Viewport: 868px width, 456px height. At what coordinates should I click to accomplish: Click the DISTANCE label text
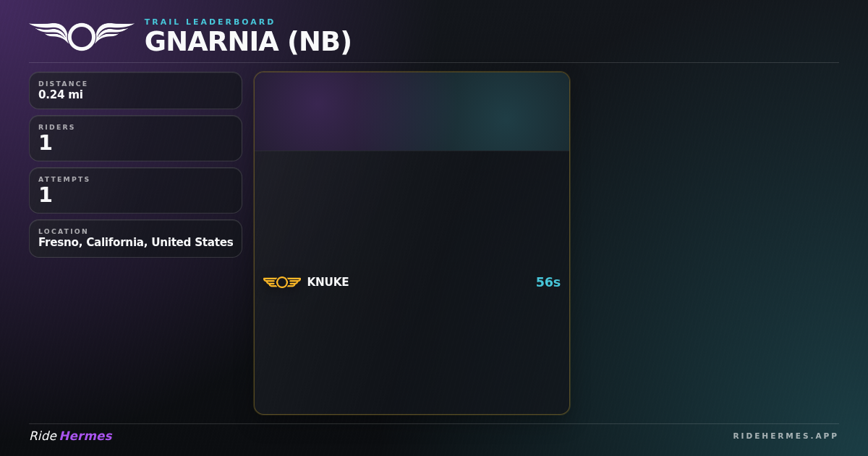tap(63, 84)
